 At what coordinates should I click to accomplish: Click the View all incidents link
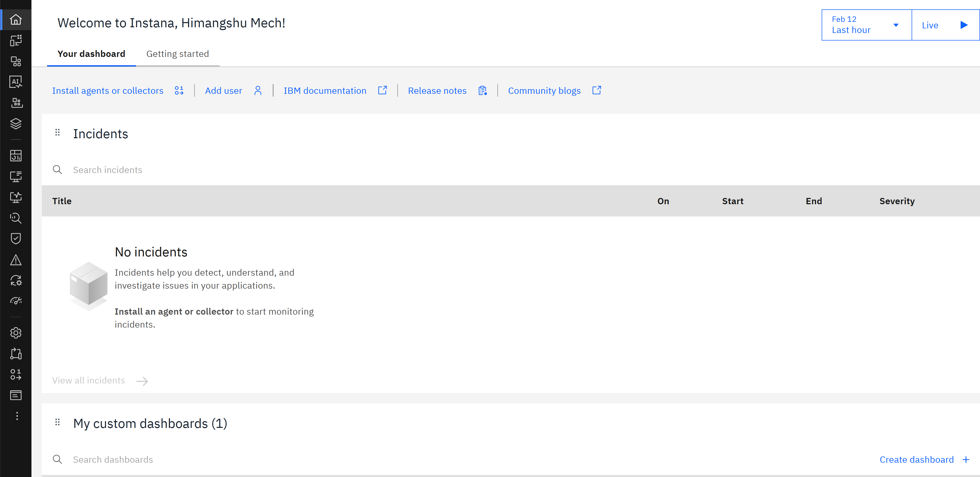coord(100,380)
